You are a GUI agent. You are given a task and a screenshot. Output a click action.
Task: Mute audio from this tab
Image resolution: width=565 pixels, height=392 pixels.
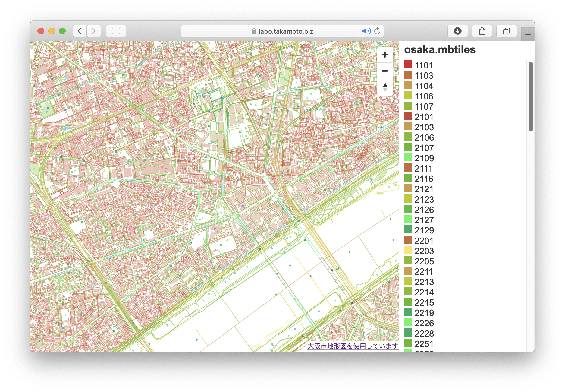click(366, 31)
